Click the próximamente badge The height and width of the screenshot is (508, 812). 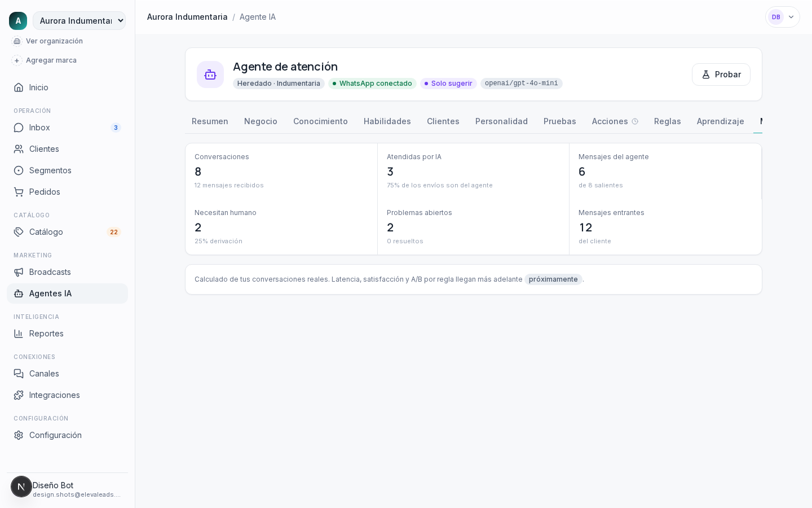[x=553, y=279]
